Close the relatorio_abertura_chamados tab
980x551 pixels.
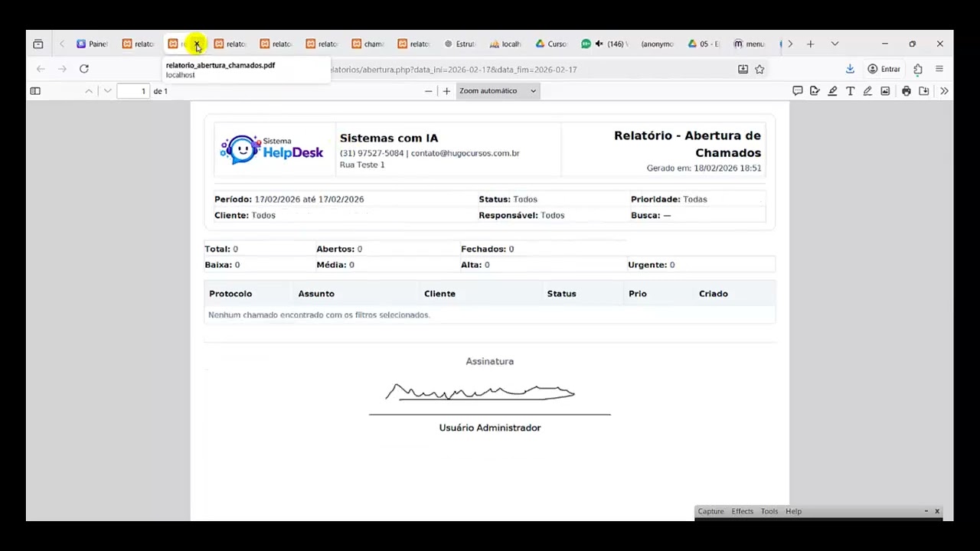pos(197,44)
